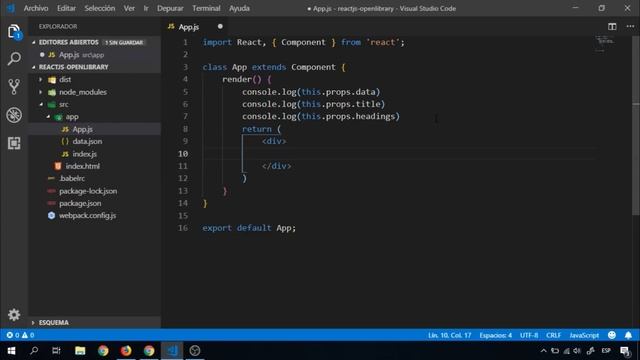Collapse the REACTJS-OPENLIBRARY section
Screen dimensions: 640x360
tap(34, 67)
